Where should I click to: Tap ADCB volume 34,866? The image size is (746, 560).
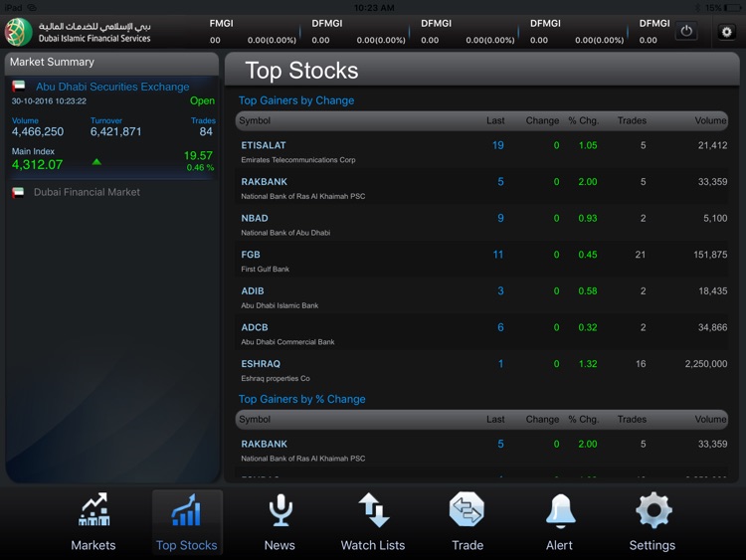click(x=713, y=327)
